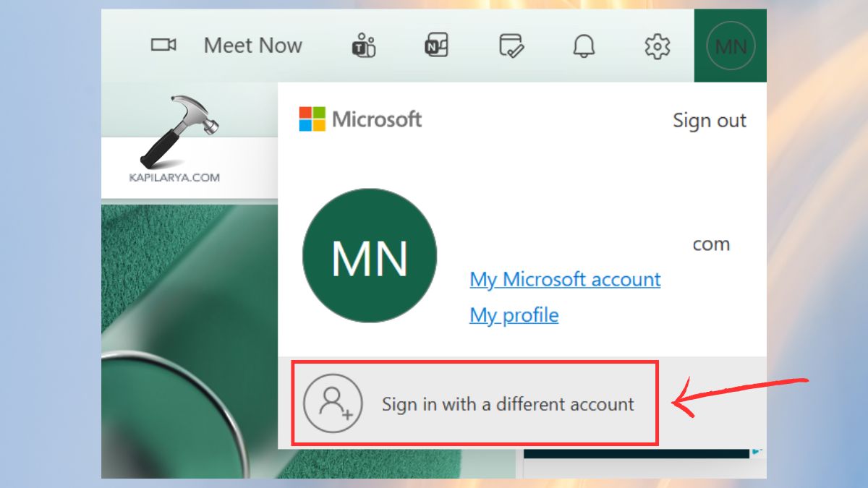Open Microsoft Teams from the header
This screenshot has height=488, width=868.
coord(364,45)
